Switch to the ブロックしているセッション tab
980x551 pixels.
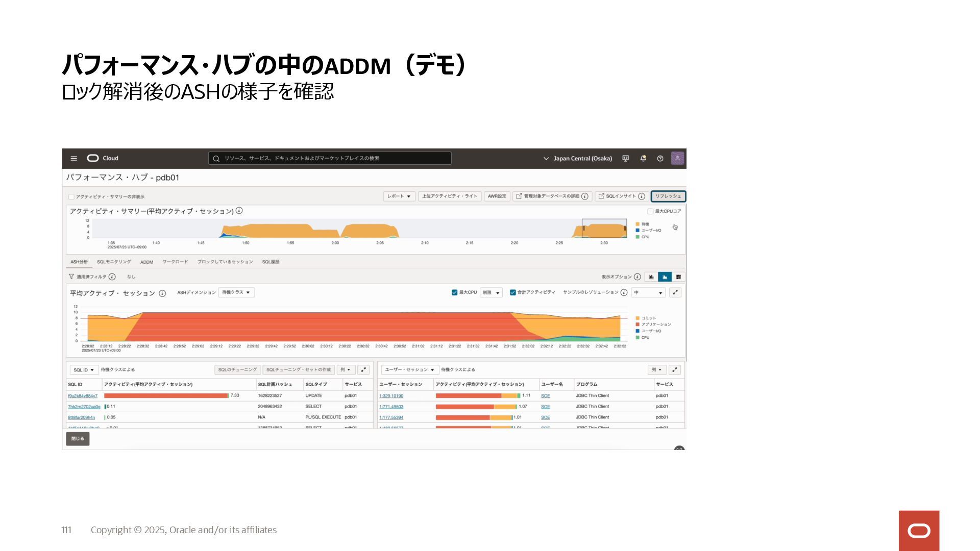225,262
